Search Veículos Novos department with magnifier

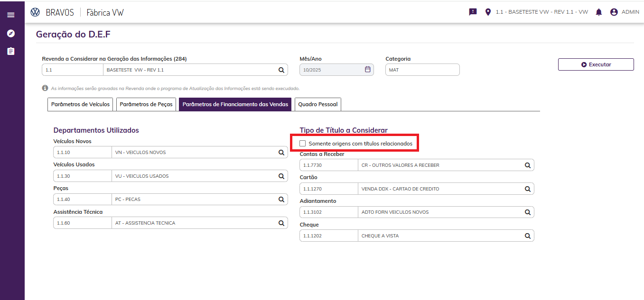[281, 153]
